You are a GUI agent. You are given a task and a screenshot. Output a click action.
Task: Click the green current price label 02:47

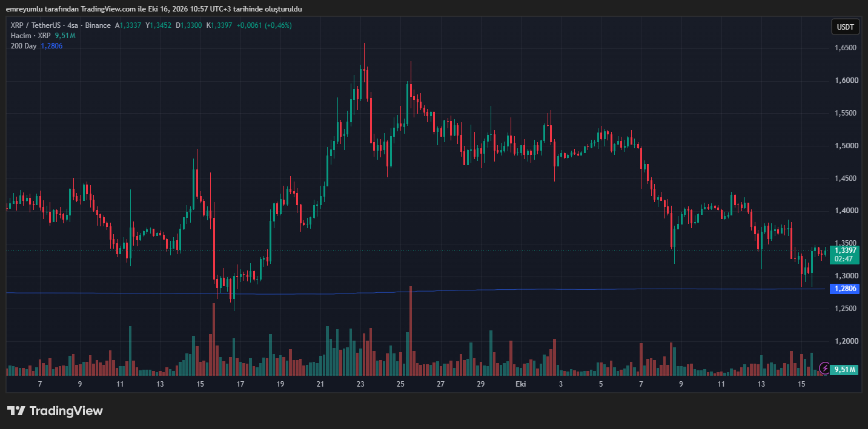click(x=845, y=255)
